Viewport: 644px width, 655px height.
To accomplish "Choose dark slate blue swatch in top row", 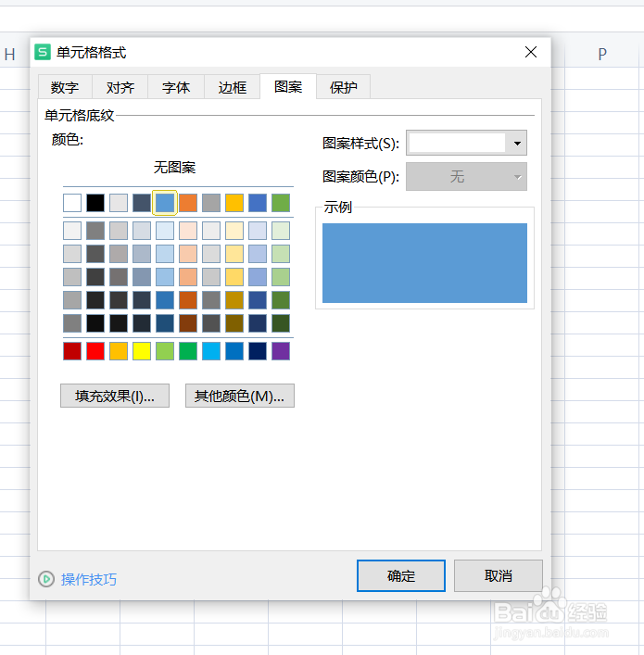I will click(x=142, y=203).
